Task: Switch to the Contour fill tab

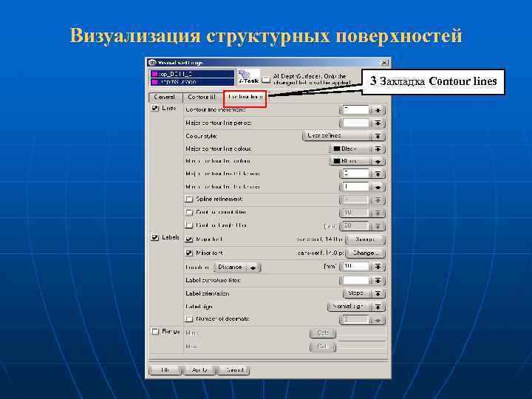Action: [x=202, y=97]
